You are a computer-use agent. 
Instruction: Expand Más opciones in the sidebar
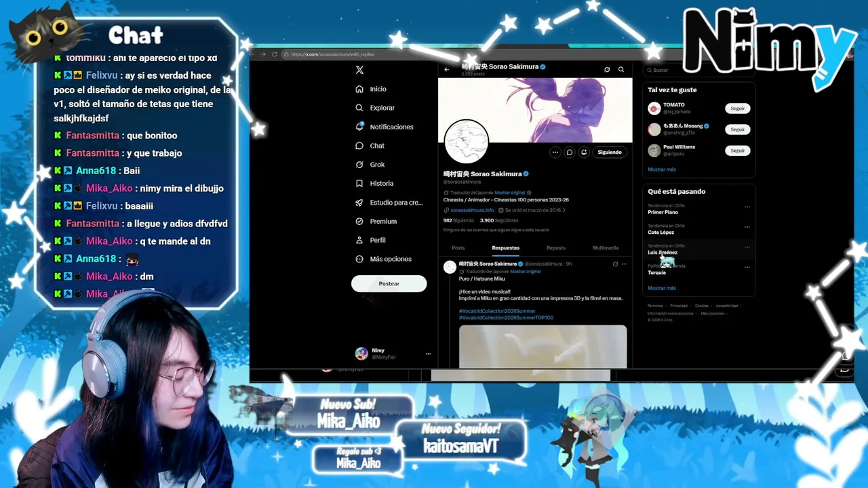point(384,259)
